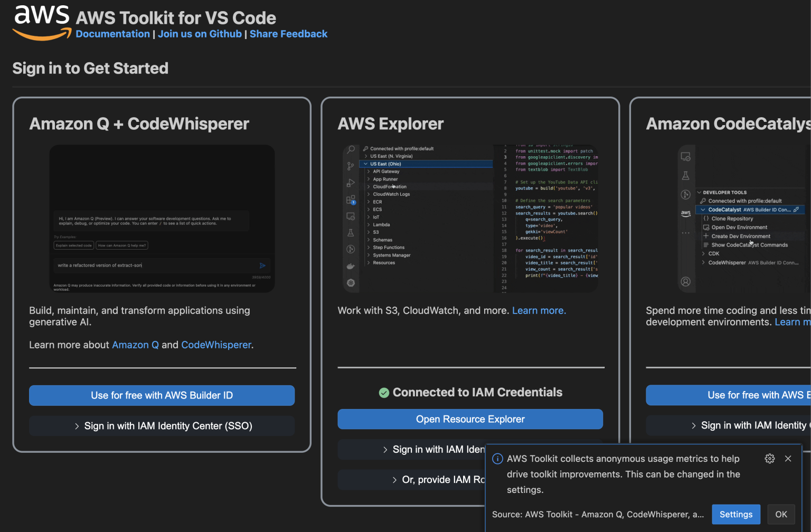This screenshot has width=811, height=532.
Task: Open the Share Feedback link
Action: coord(288,34)
